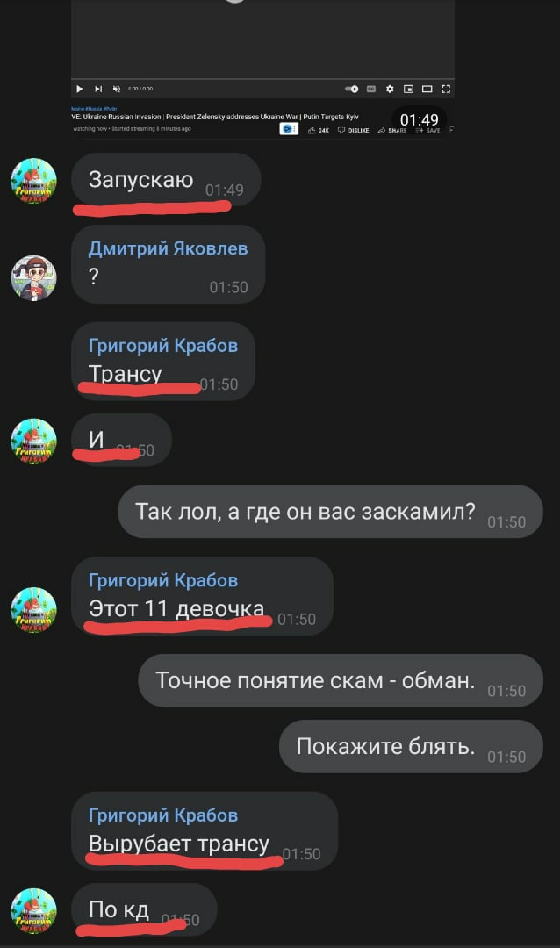Open Дмитрий Яковлев's avatar
560x948 pixels.
click(x=33, y=278)
